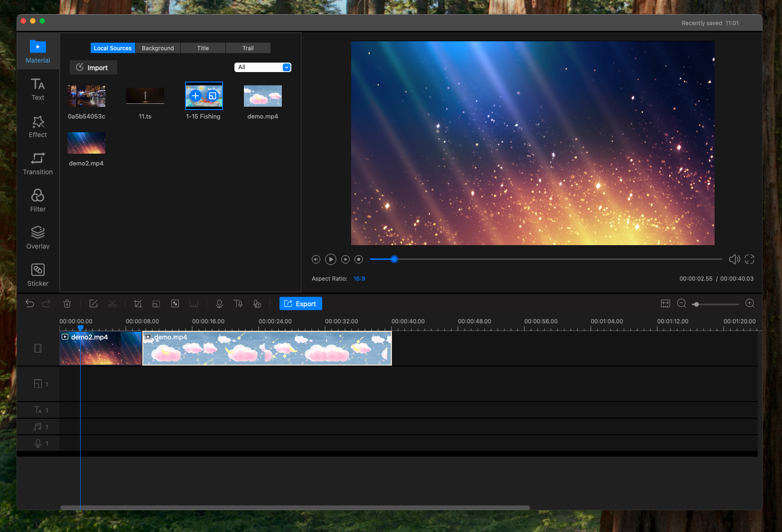Screen dimensions: 782x532
Task: Select the demo2.mp4 clip on timeline
Action: (x=101, y=348)
